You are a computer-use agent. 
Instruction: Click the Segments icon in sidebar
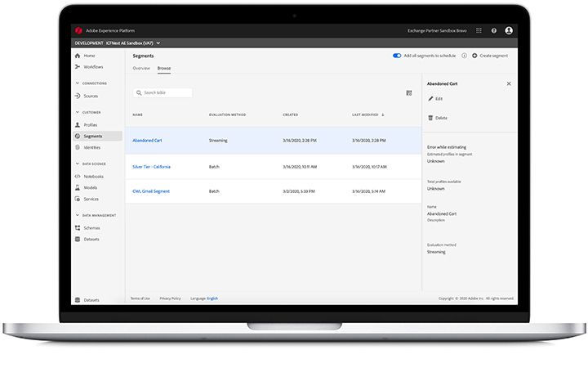coord(78,136)
